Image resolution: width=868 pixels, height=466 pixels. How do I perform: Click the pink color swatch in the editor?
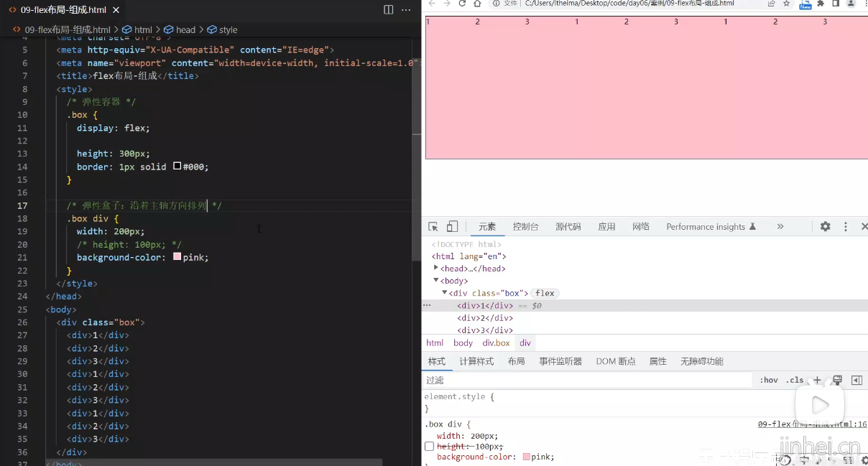pyautogui.click(x=177, y=257)
